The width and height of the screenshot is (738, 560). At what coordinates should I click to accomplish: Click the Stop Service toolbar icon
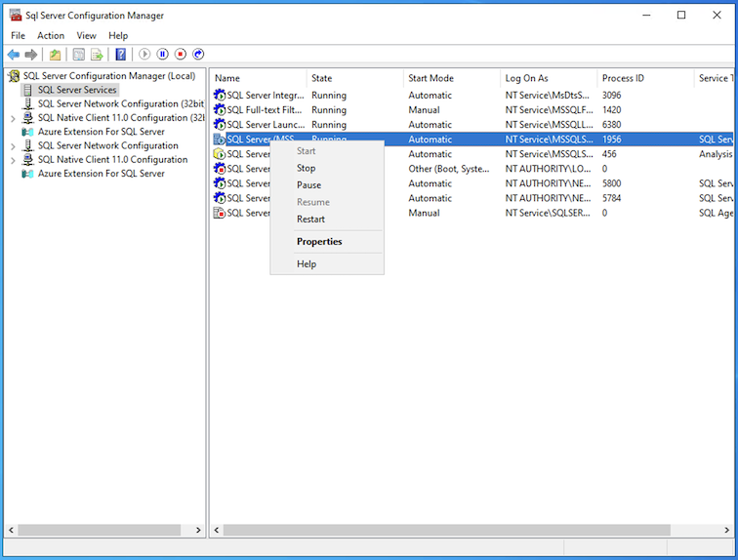click(x=181, y=55)
